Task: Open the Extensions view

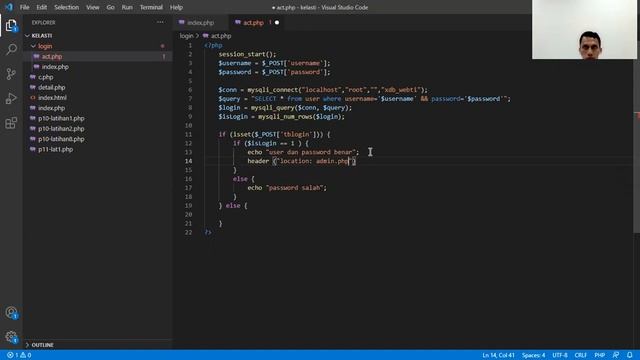Action: point(11,123)
